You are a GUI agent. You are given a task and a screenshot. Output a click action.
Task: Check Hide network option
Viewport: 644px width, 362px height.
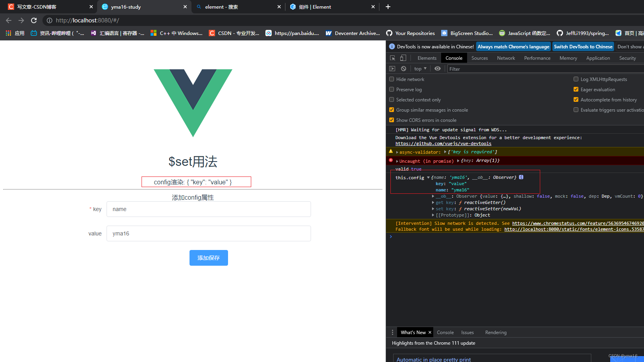tap(392, 79)
